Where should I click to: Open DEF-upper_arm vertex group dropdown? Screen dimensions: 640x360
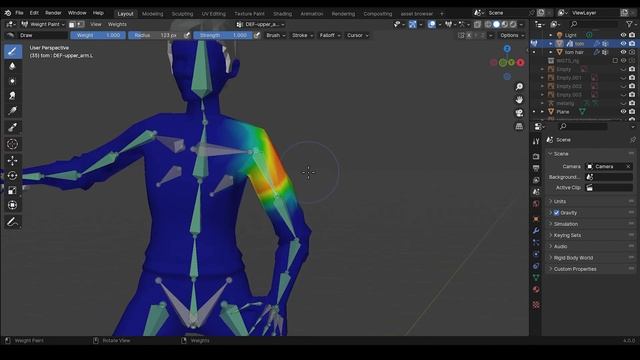click(x=260, y=24)
